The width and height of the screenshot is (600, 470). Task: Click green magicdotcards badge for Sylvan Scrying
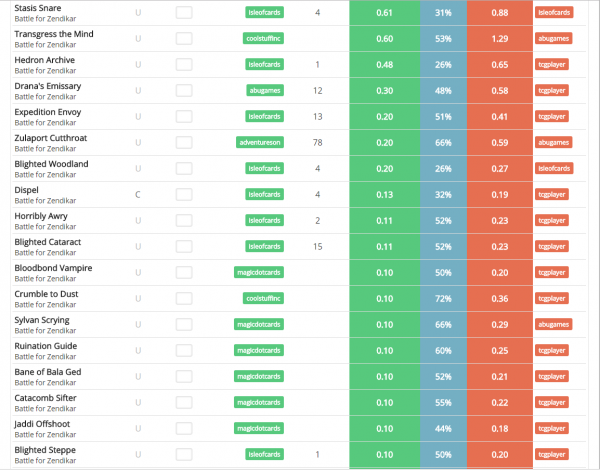tap(260, 325)
